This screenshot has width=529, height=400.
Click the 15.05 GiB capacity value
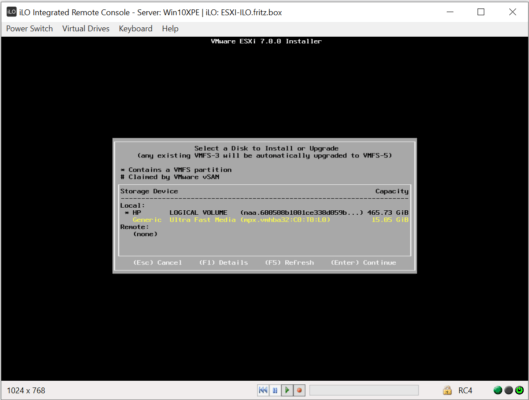[390, 220]
